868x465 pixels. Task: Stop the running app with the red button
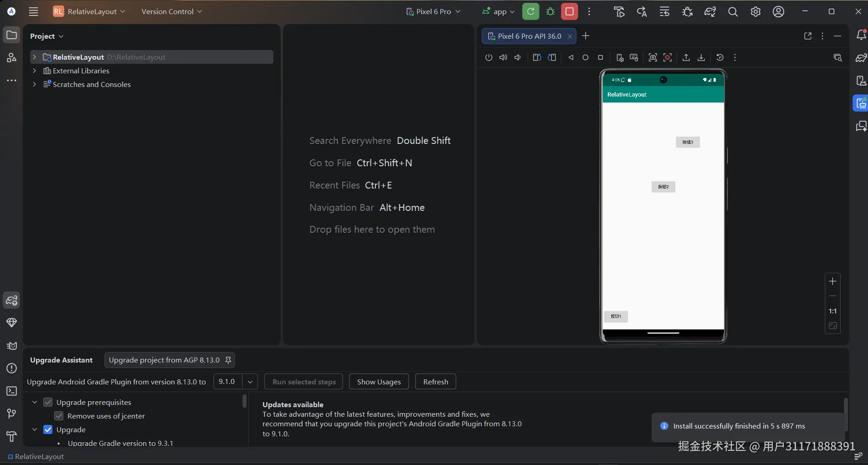coord(570,11)
